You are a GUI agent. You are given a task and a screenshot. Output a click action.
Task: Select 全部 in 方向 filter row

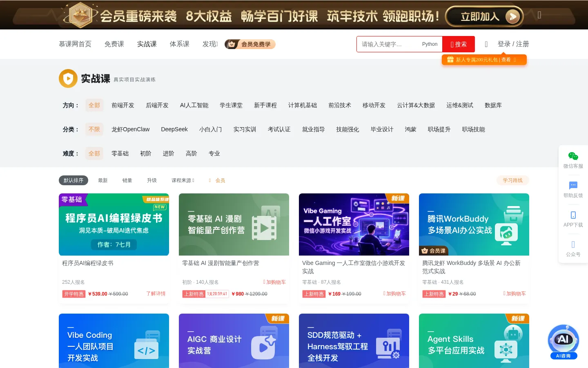click(94, 105)
